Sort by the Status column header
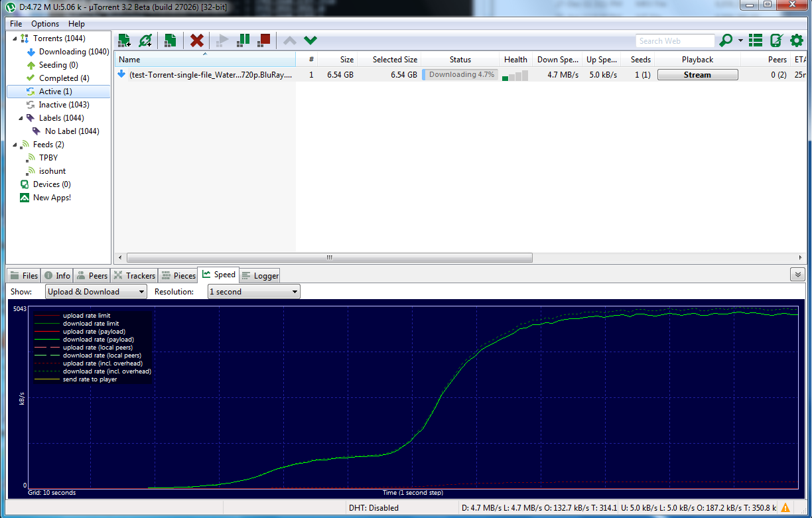The width and height of the screenshot is (812, 518). point(460,60)
